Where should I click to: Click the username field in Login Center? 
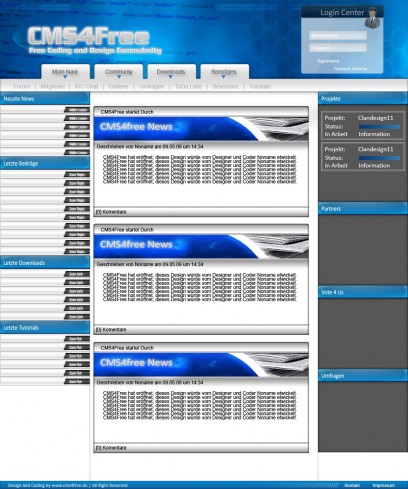tap(338, 36)
